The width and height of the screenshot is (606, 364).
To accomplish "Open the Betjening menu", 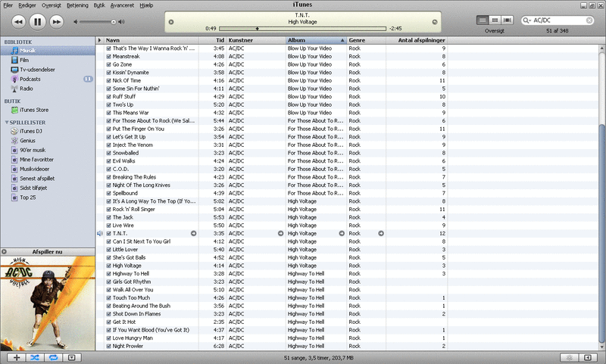I will coord(77,5).
